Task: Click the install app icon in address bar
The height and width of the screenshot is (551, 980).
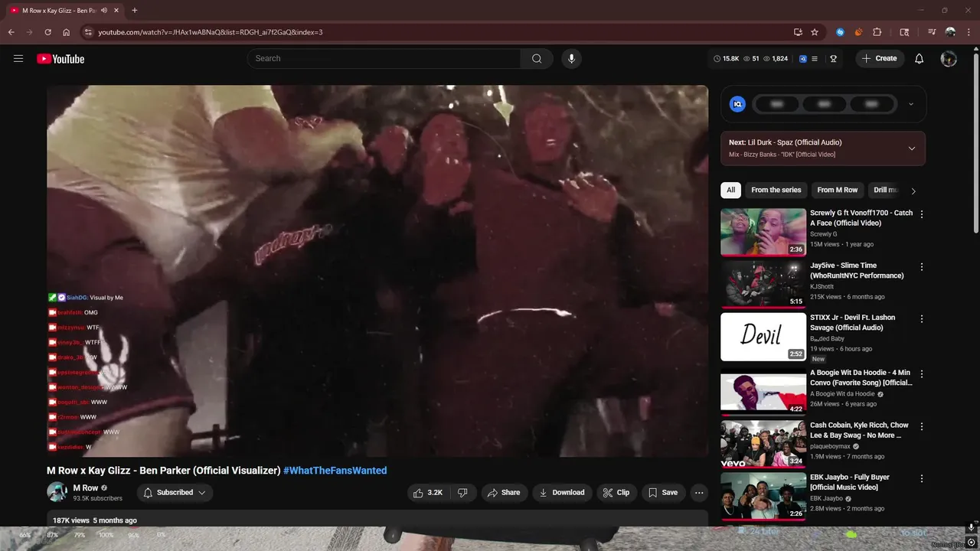Action: tap(798, 32)
